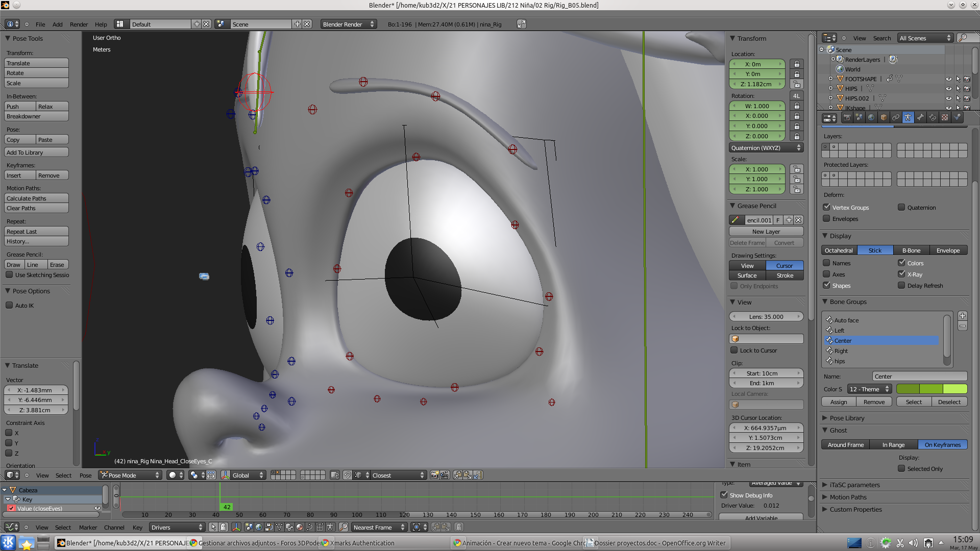Click the Assign bone group button
Image resolution: width=980 pixels, height=551 pixels.
pyautogui.click(x=839, y=402)
